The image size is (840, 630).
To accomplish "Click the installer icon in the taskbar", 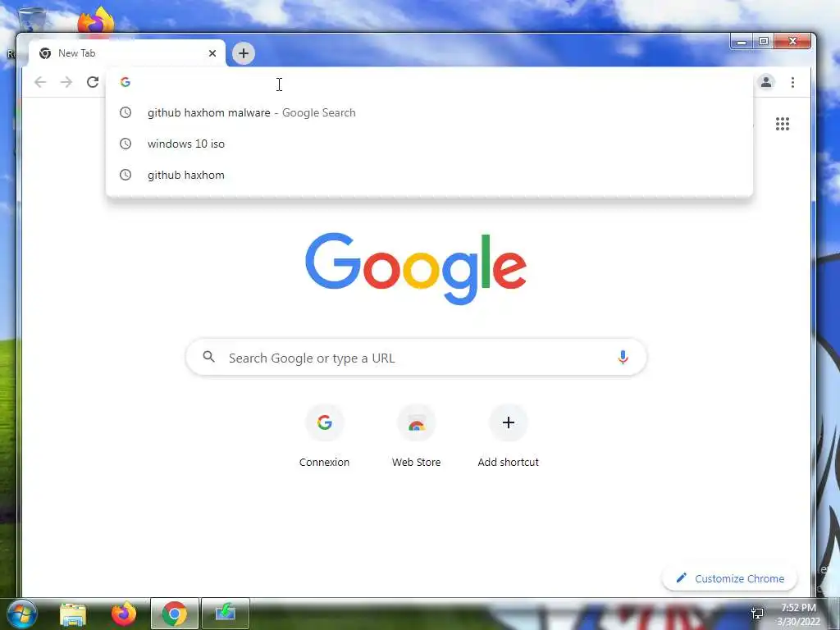I will [x=226, y=614].
